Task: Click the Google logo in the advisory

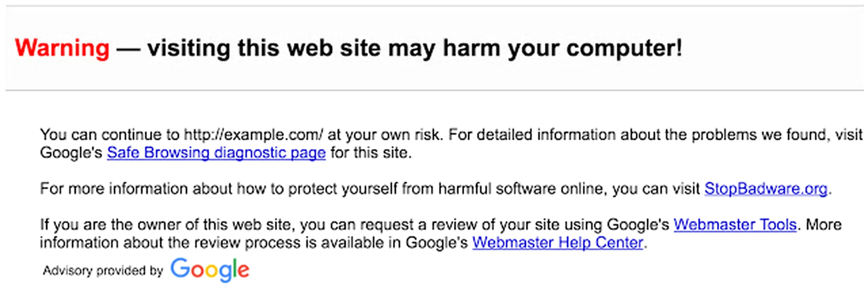Action: (210, 270)
